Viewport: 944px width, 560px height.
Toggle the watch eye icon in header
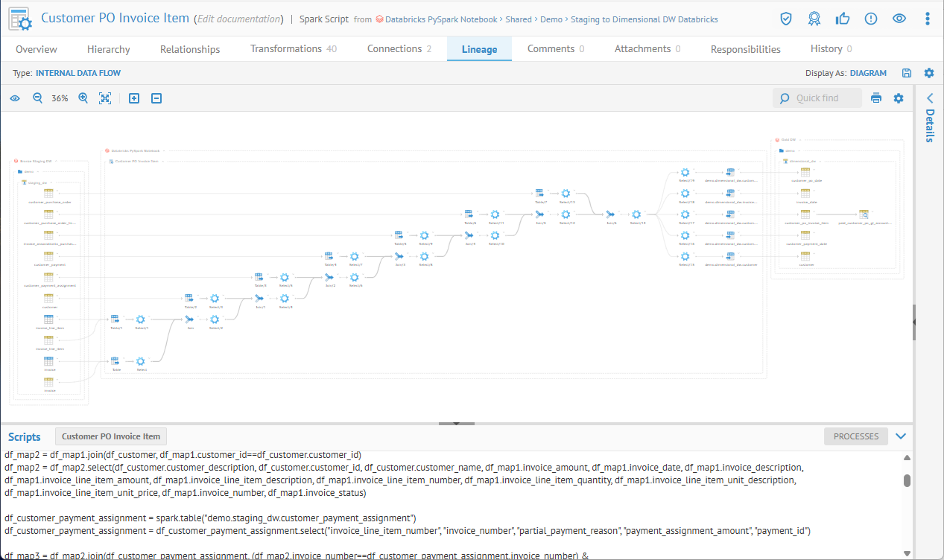point(899,19)
